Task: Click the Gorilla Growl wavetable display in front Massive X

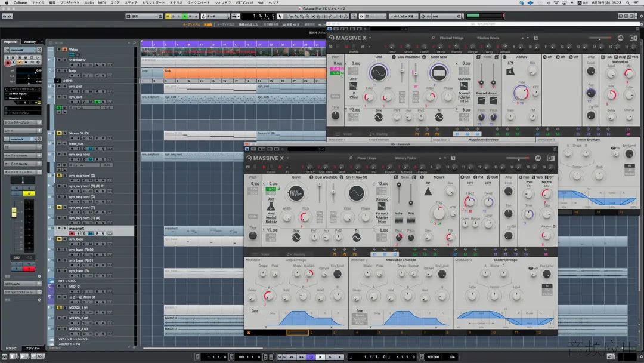Action: click(x=296, y=193)
